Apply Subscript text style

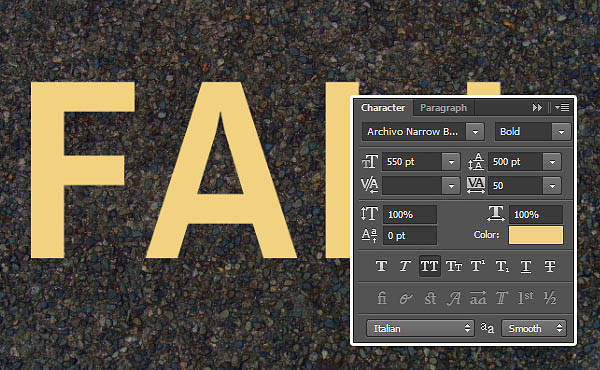pos(502,266)
